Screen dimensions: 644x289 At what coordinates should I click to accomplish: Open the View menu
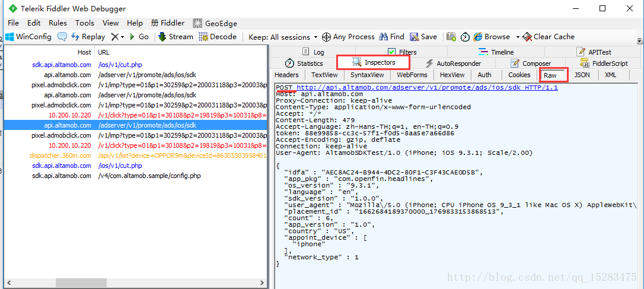click(x=110, y=23)
